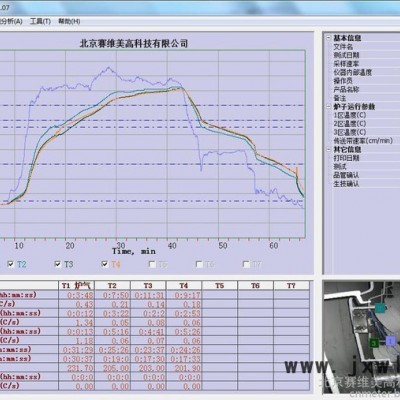400x400 pixels.
Task: Click the T1 炉气 column header
Action: [76, 285]
